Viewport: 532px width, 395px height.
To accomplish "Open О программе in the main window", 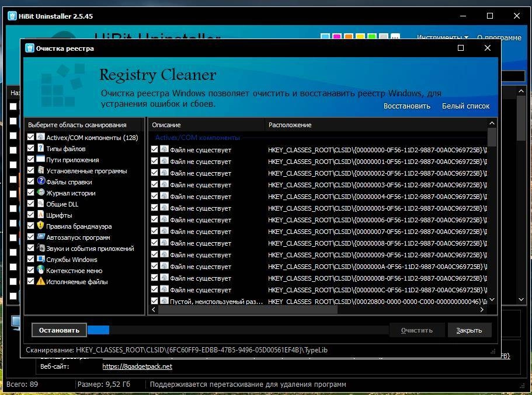I will tap(499, 37).
